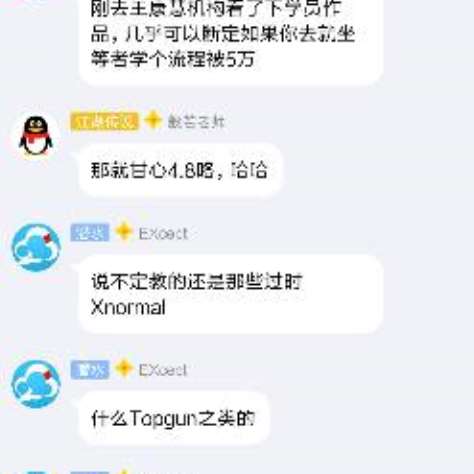Click the cloud avatar beside the Topgun message
The width and height of the screenshot is (474, 474).
point(36,384)
